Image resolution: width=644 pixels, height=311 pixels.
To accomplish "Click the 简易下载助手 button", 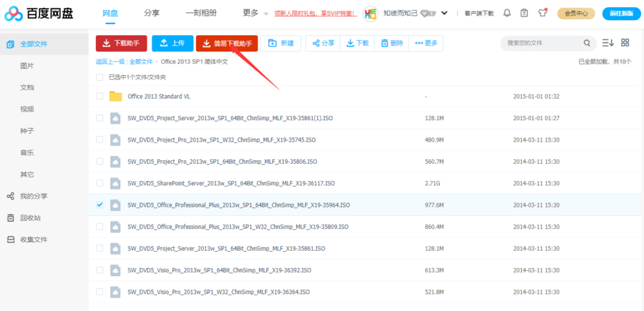I will 227,43.
